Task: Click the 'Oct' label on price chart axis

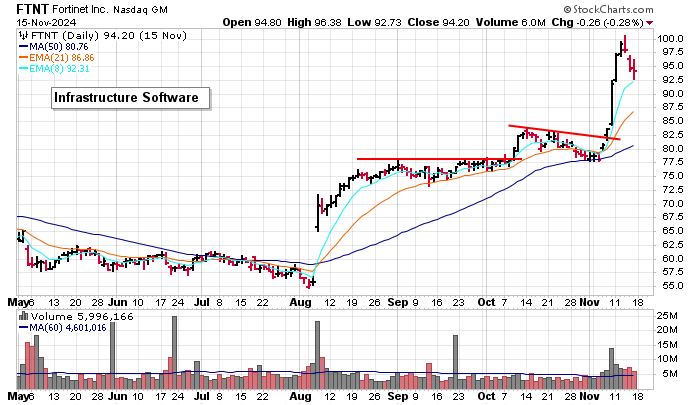Action: (x=486, y=303)
